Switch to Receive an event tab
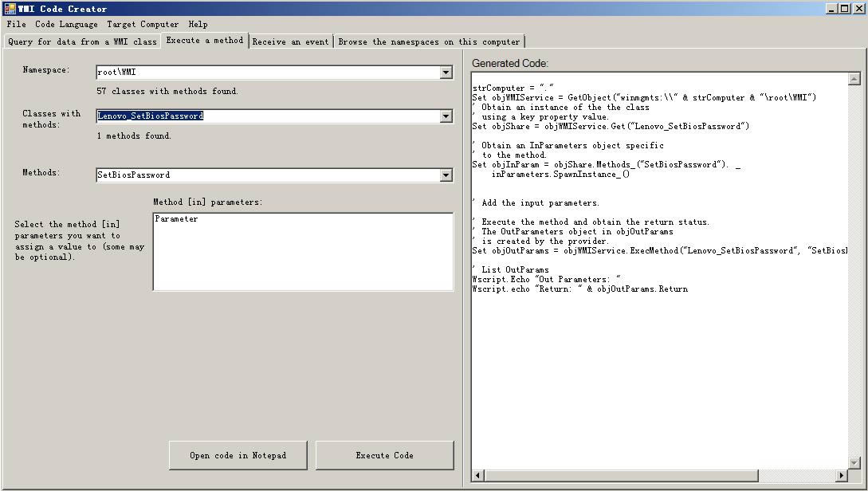868x491 pixels. click(x=291, y=41)
